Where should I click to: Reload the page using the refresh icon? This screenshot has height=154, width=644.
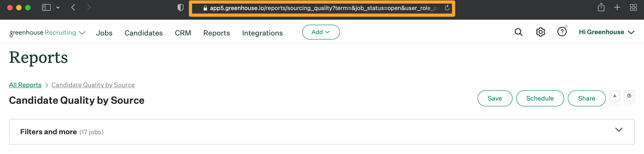447,8
